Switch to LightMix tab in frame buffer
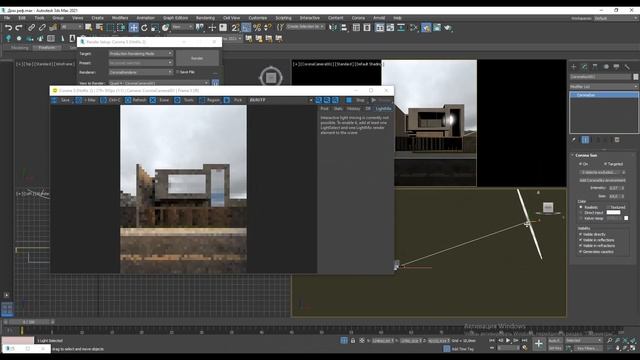 click(383, 109)
